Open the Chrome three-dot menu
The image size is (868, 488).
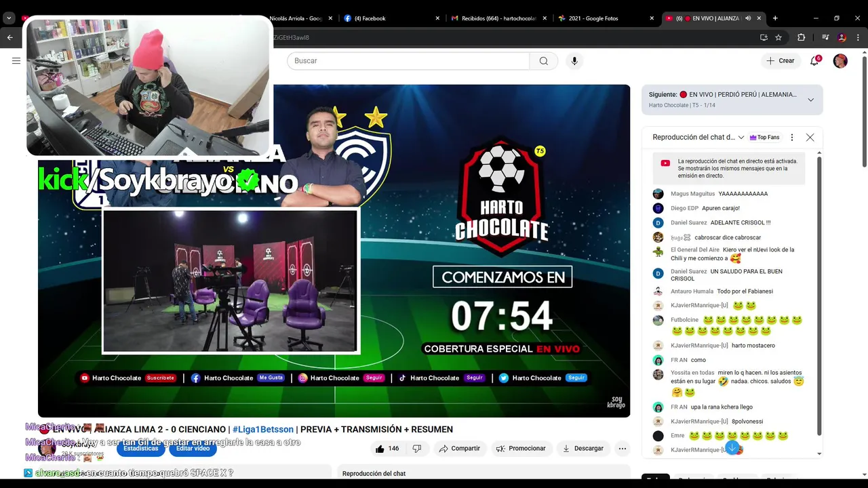[x=858, y=37]
